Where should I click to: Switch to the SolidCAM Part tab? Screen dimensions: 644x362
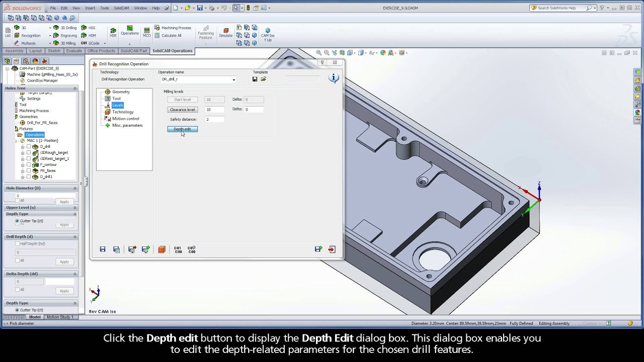tap(134, 51)
